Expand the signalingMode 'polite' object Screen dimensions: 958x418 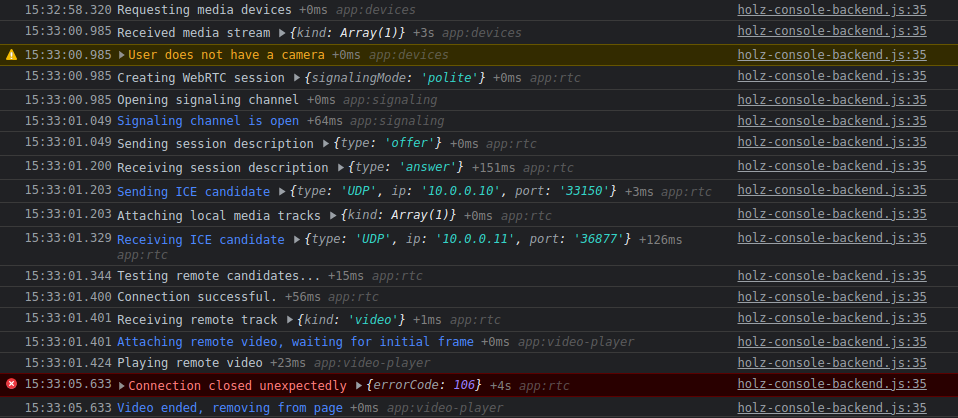(296, 78)
